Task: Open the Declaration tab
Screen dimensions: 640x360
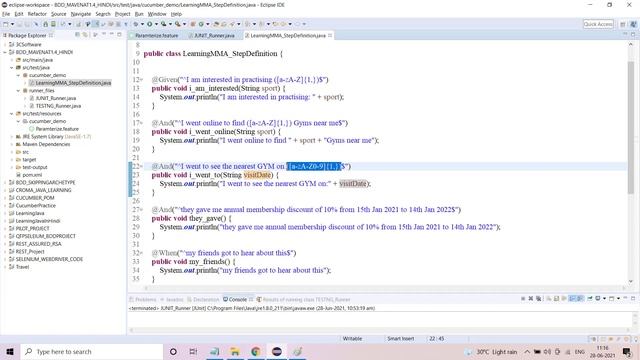Action: point(203,299)
